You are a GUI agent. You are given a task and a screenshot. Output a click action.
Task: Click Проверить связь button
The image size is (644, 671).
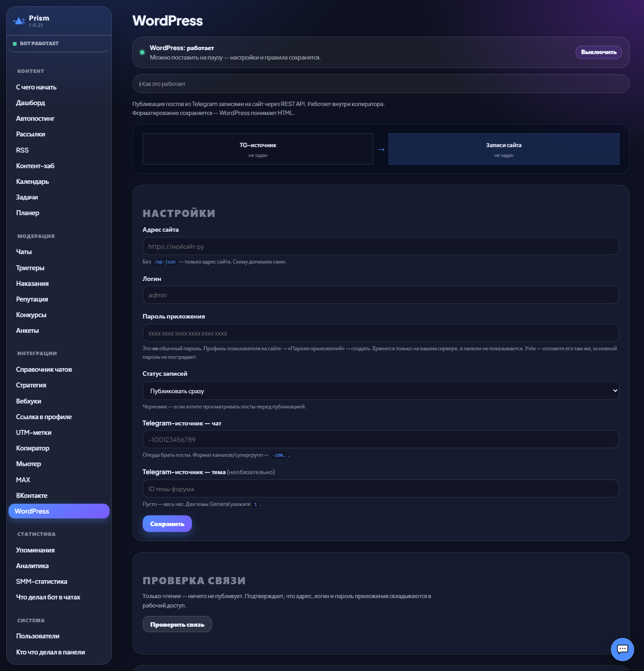click(x=177, y=624)
